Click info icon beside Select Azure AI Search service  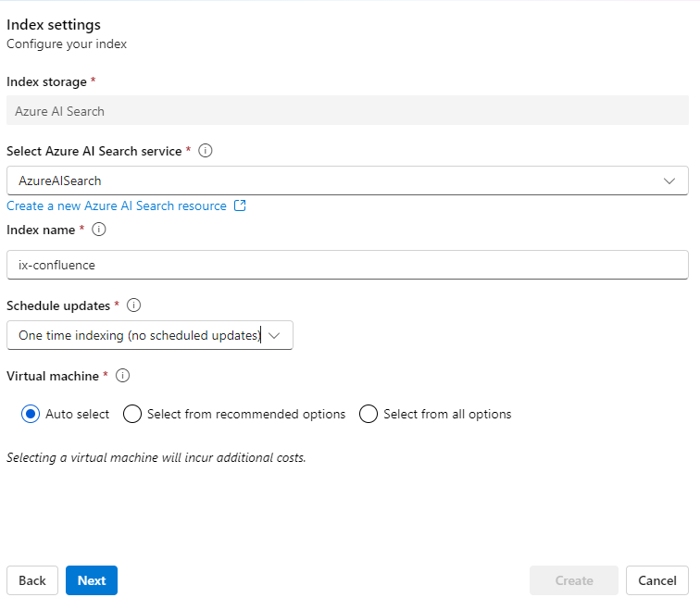click(x=205, y=151)
